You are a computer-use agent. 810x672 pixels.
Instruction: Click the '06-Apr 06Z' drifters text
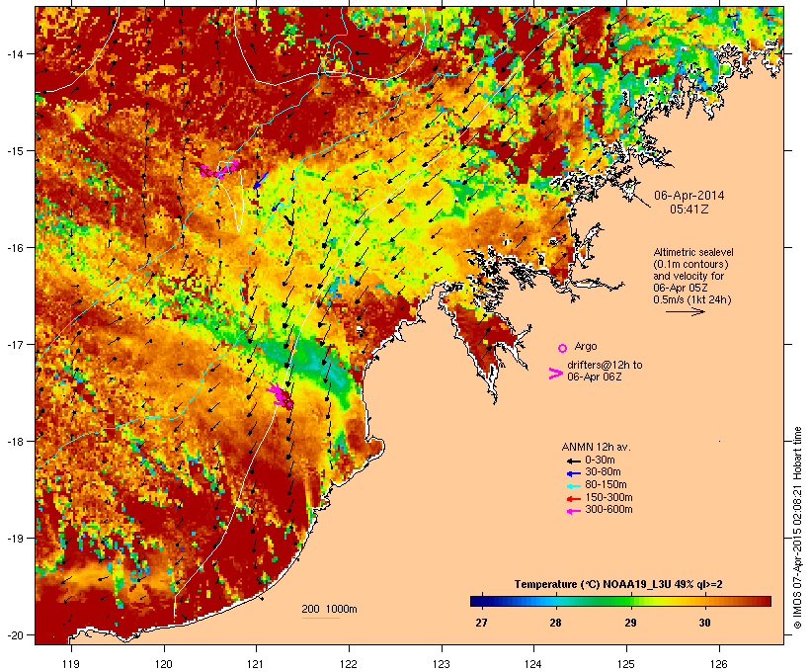[x=594, y=377]
